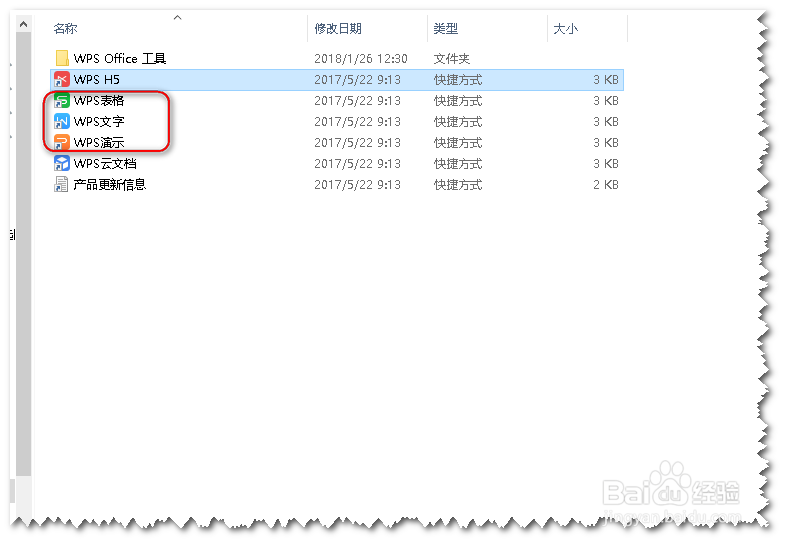
Task: Click the 产品更新信息 document icon
Action: [61, 185]
